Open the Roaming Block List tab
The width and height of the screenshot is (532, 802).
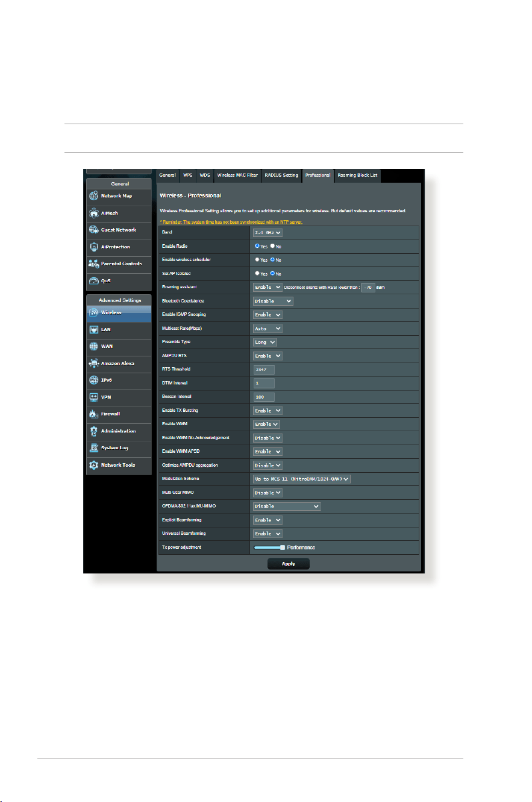pos(358,175)
